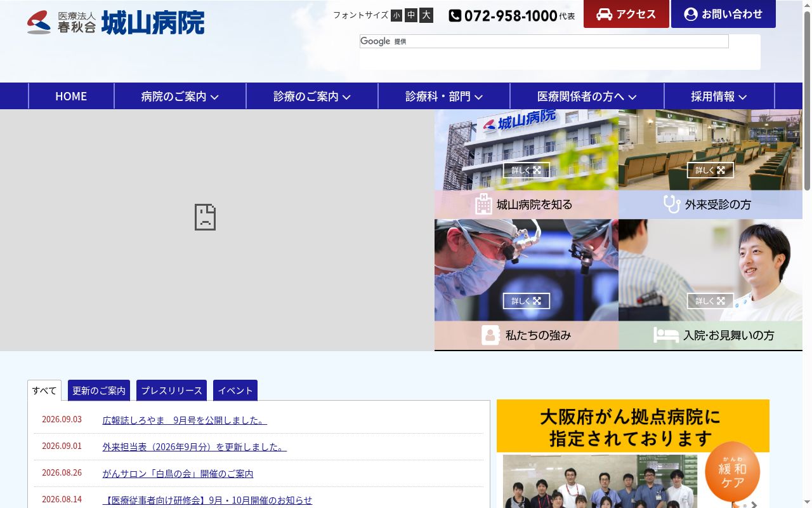Click the 外来受診の方 label

[x=718, y=204]
